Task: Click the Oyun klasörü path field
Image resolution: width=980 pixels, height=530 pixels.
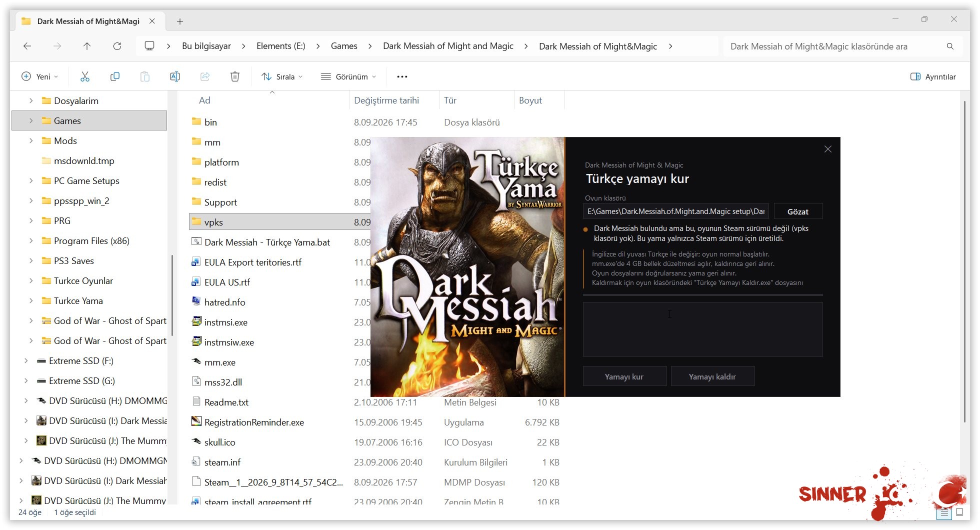Action: 675,211
